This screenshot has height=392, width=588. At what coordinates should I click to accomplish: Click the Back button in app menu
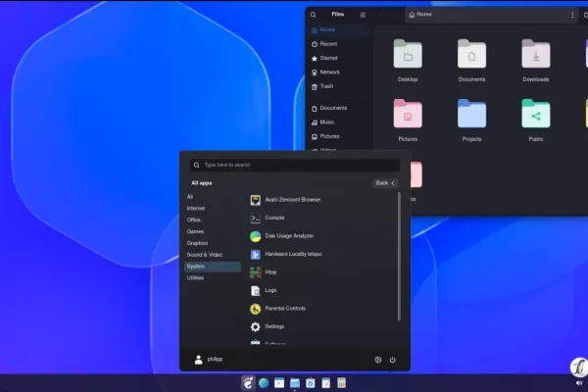click(x=385, y=183)
